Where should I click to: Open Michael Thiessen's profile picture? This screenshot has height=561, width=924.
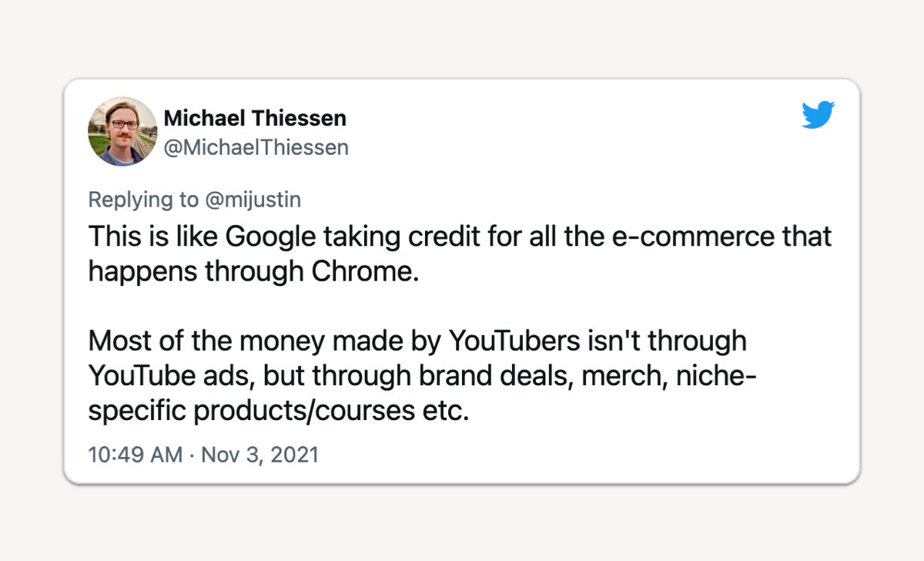click(x=123, y=131)
